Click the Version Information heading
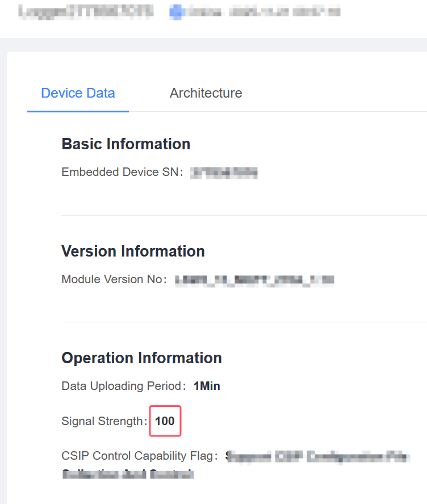This screenshot has width=427, height=504. (x=133, y=251)
